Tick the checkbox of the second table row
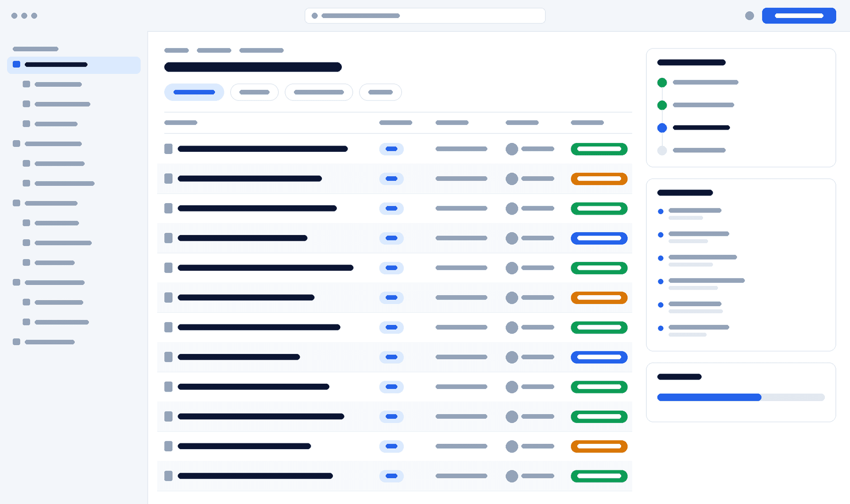The height and width of the screenshot is (504, 850). [x=168, y=178]
